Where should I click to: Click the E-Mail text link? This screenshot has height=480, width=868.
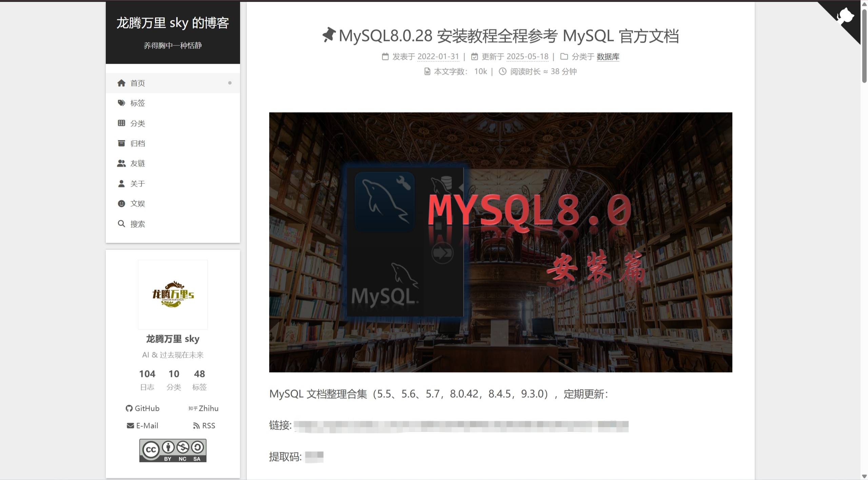click(x=147, y=426)
